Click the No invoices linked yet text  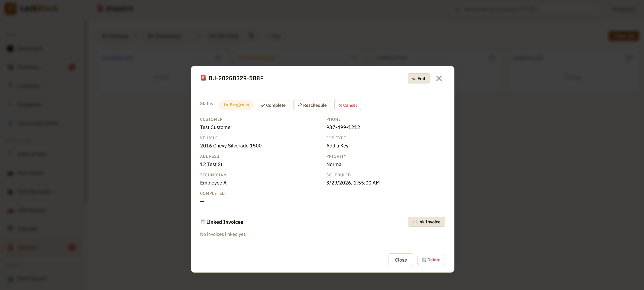[x=223, y=234]
